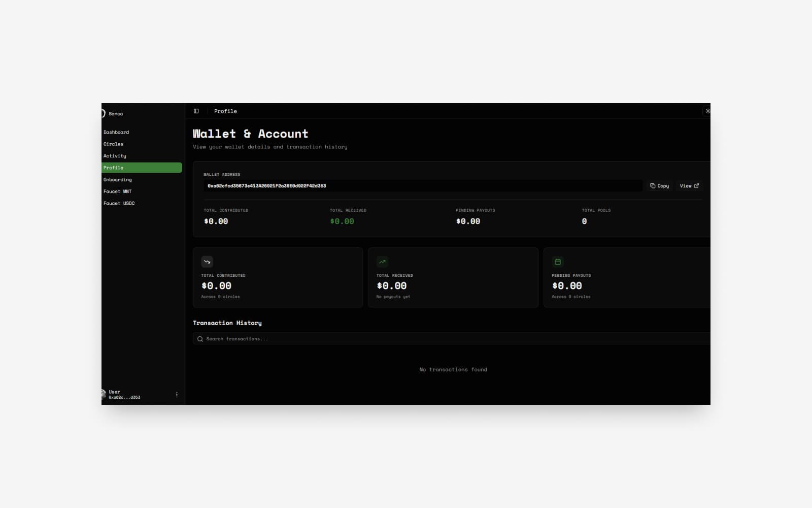Click the Sanca logo icon
This screenshot has width=812, height=508.
tap(103, 114)
